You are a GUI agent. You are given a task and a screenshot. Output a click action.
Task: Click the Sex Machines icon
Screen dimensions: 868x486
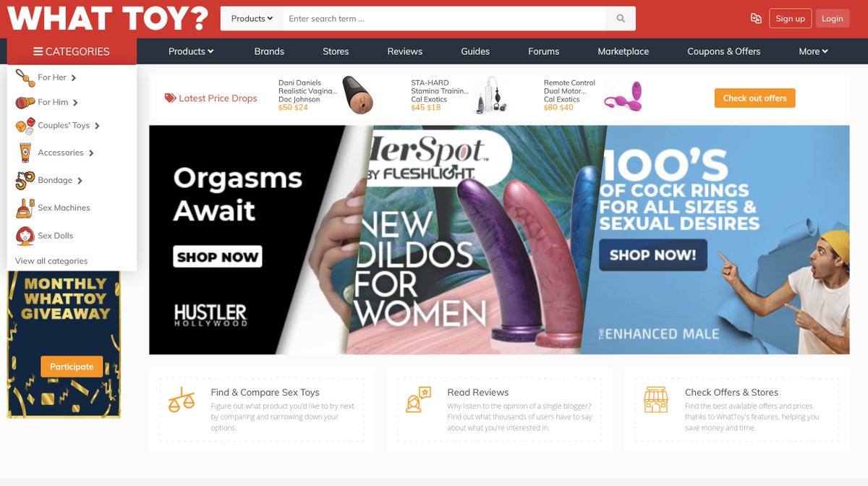(x=25, y=208)
